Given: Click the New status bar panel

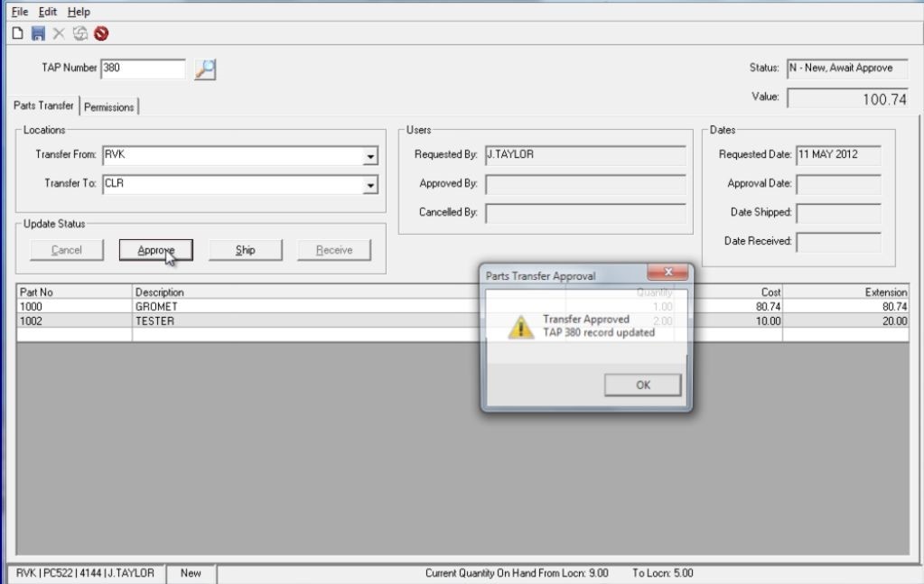Looking at the screenshot, I should [191, 573].
